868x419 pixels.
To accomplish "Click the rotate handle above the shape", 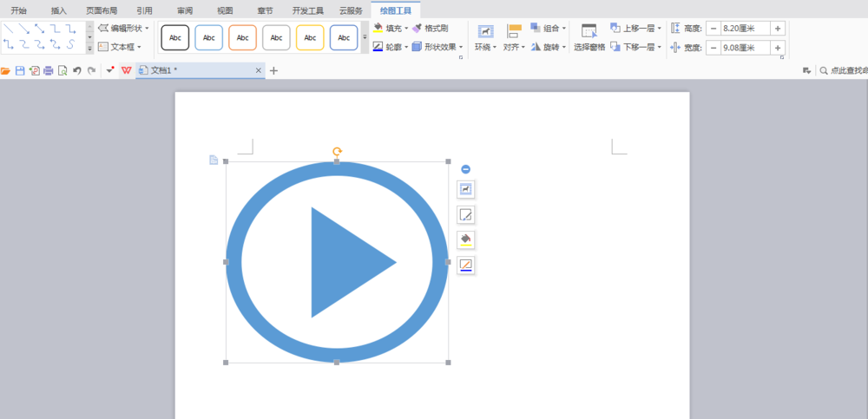I will [337, 152].
